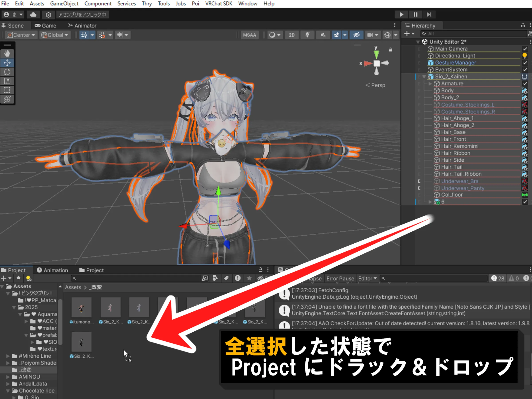Toggle scene lighting icon
The image size is (532, 399).
click(307, 35)
